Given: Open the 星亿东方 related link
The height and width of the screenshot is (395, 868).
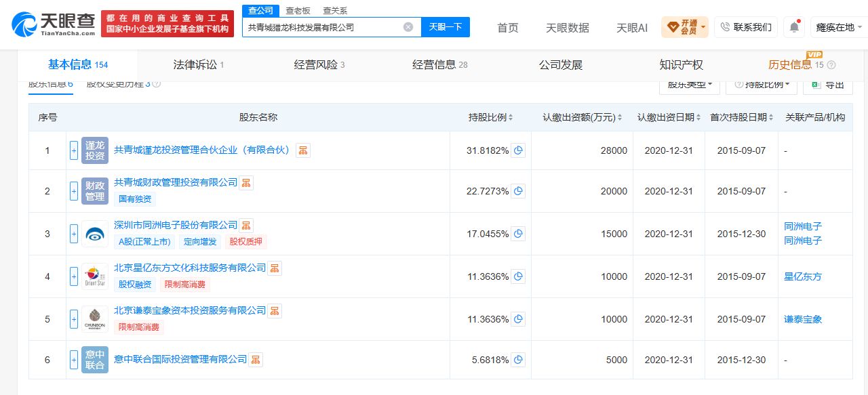Looking at the screenshot, I should pyautogui.click(x=803, y=276).
